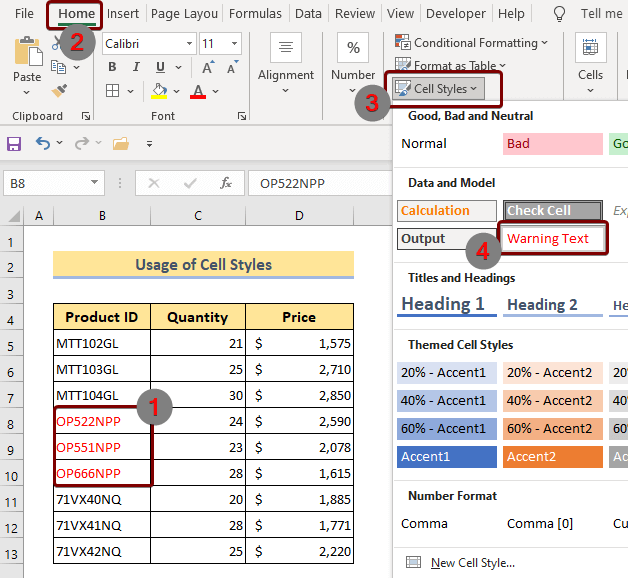Switch to the Developer tab
The height and width of the screenshot is (578, 628).
pyautogui.click(x=456, y=14)
